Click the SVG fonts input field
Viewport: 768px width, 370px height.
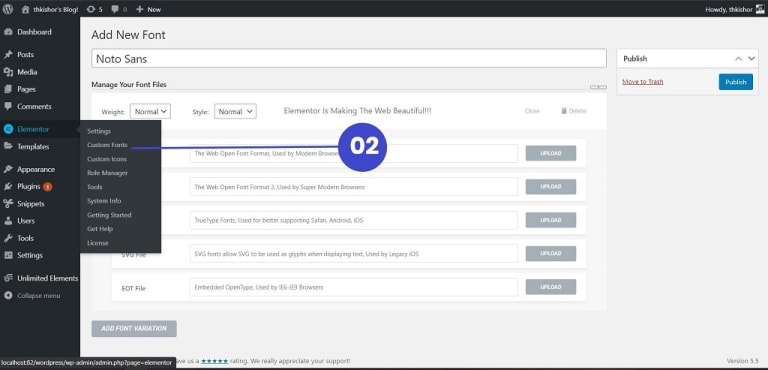[x=354, y=254]
